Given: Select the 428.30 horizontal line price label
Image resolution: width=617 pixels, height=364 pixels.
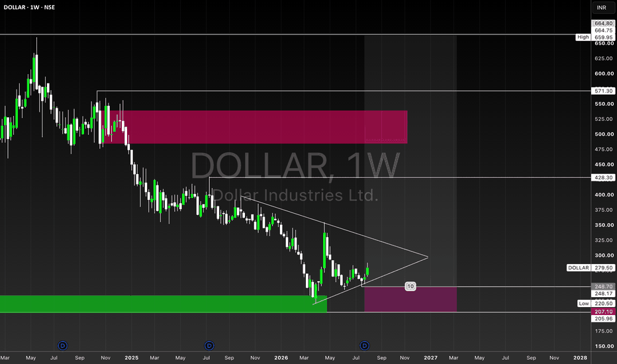Looking at the screenshot, I should [603, 177].
